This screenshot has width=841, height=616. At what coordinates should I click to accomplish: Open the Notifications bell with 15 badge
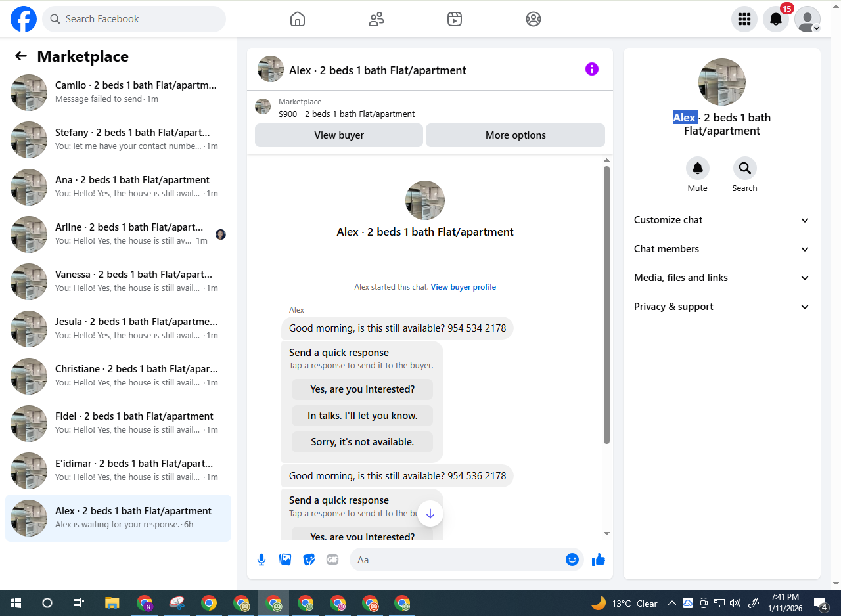(x=776, y=19)
